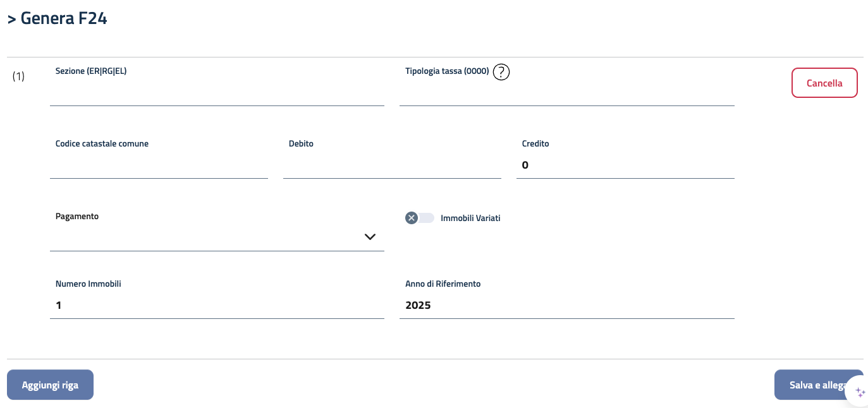Toggle the Immobili Variati switch
The height and width of the screenshot is (408, 868).
[x=420, y=218]
